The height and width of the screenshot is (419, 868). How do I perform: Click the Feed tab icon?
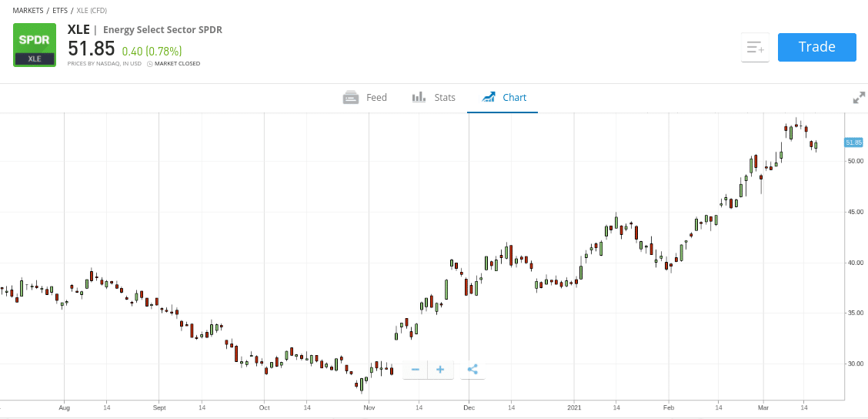[351, 98]
